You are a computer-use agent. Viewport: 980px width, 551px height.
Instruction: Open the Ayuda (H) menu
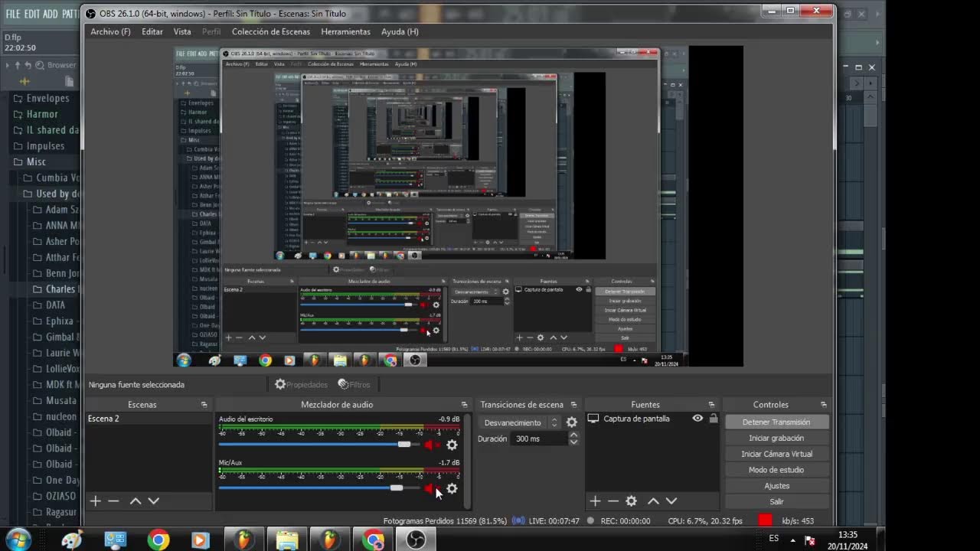click(x=400, y=31)
